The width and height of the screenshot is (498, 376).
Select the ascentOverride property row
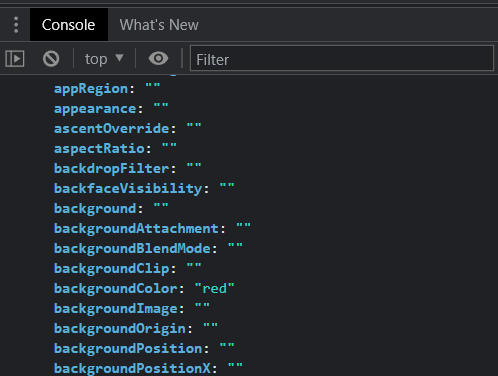point(128,129)
